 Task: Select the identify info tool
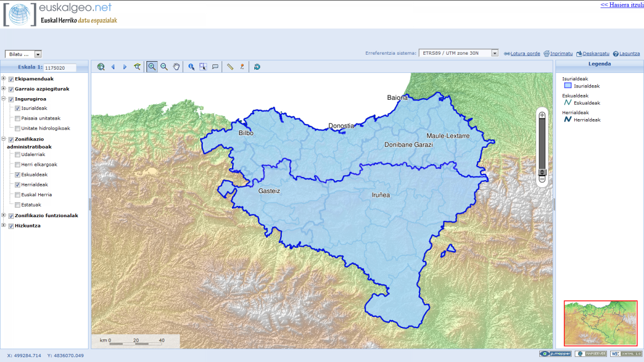(x=191, y=67)
